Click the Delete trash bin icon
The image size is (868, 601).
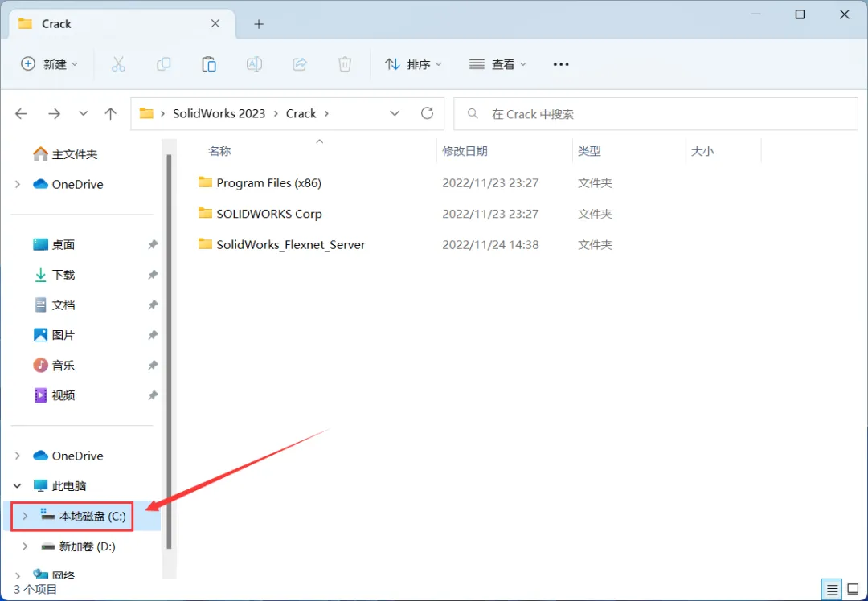(x=344, y=64)
